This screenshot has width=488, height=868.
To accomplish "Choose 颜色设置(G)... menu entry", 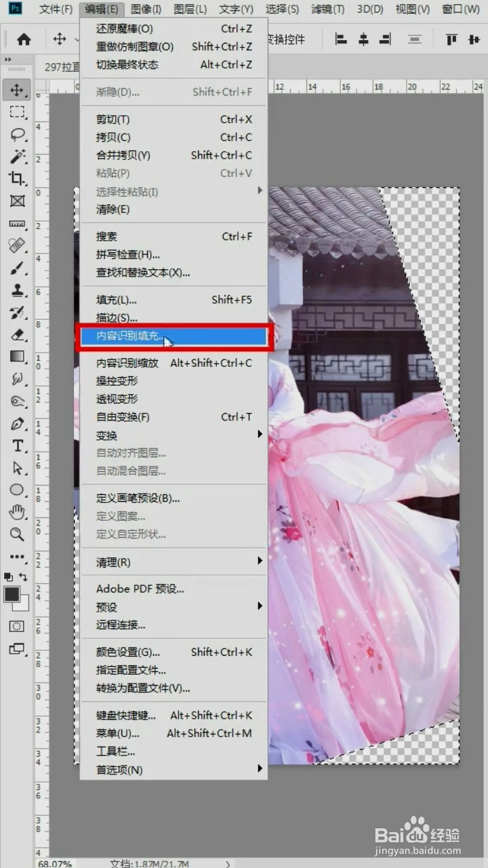I will tap(174, 652).
